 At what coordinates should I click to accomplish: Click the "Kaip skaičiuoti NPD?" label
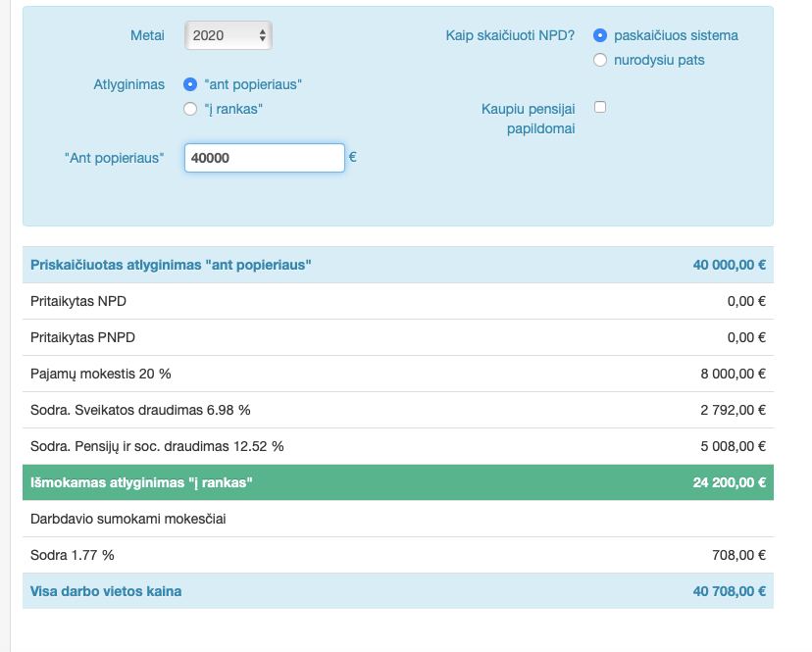[510, 35]
